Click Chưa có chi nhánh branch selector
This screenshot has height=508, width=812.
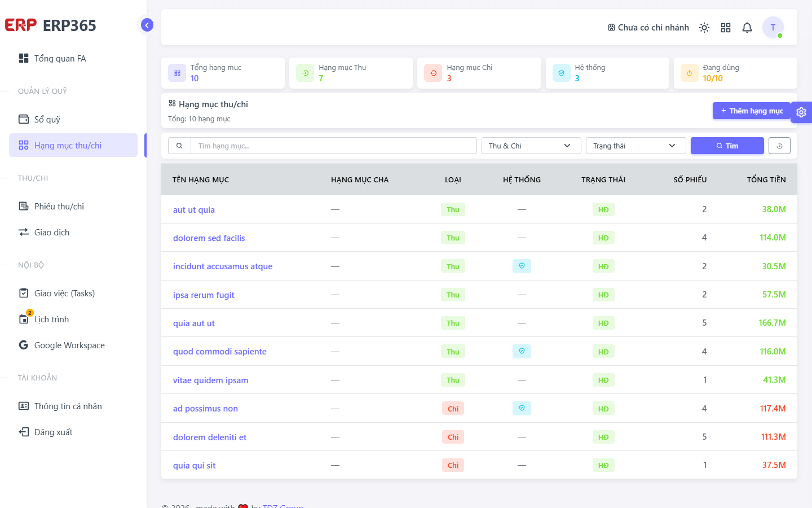(x=648, y=28)
